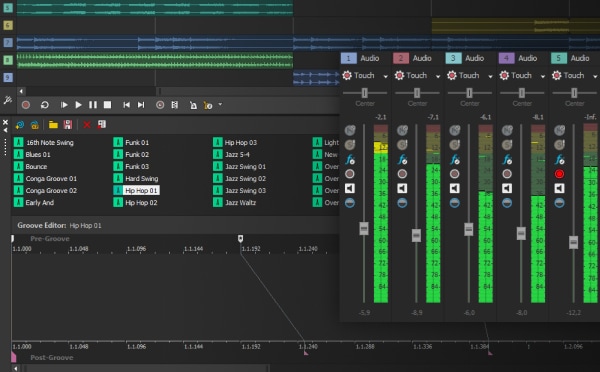Click volume fader handle on channel 5
Screen dimensions: 600x372
tap(573, 242)
